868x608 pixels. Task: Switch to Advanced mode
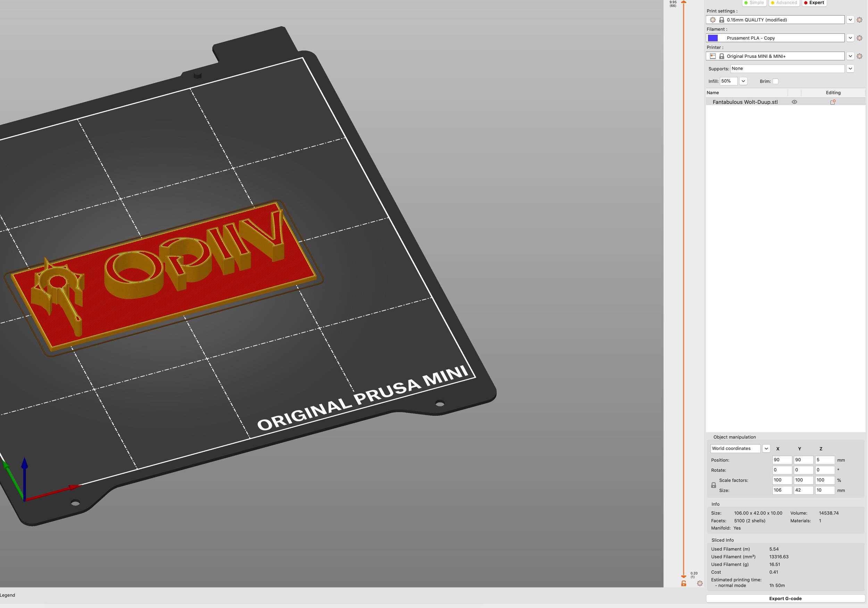click(x=784, y=3)
